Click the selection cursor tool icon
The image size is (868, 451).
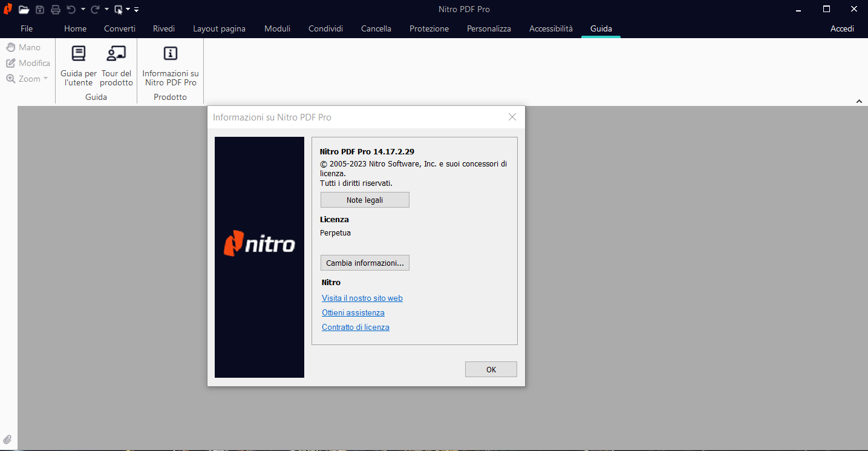click(x=119, y=10)
